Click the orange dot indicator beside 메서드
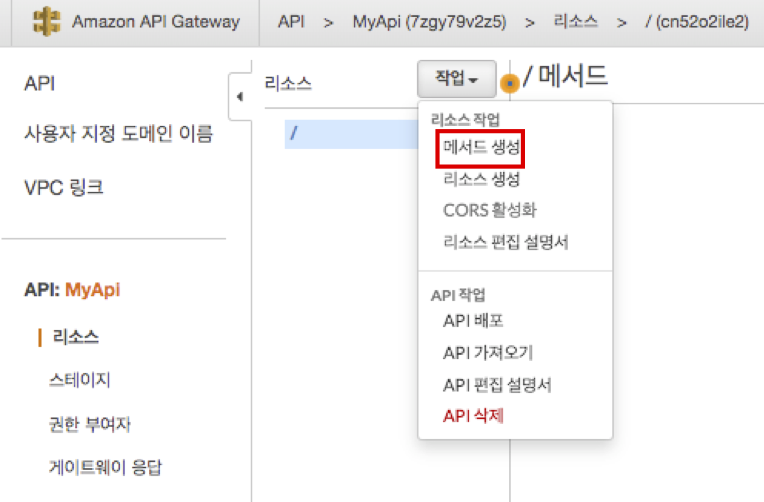This screenshot has width=764, height=502. coord(510,84)
